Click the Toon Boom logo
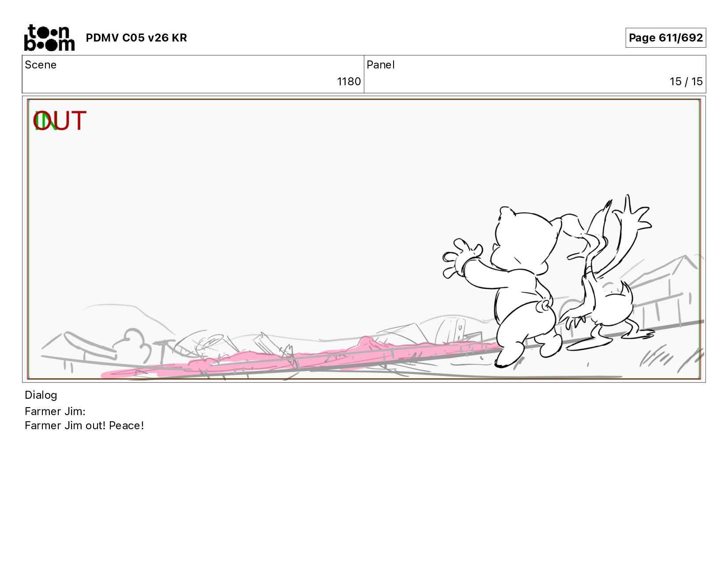Screen dimensions: 728x563 coord(49,38)
